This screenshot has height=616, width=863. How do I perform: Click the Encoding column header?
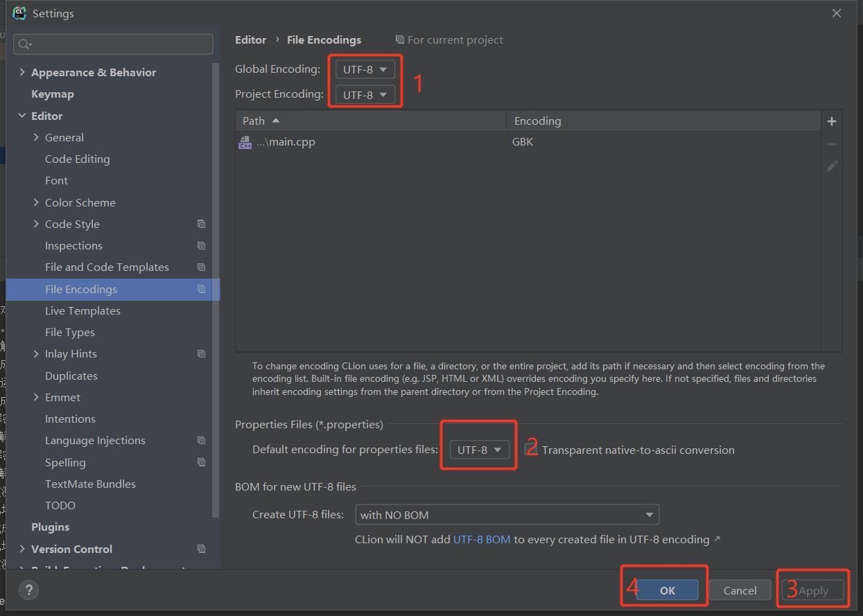click(x=663, y=121)
